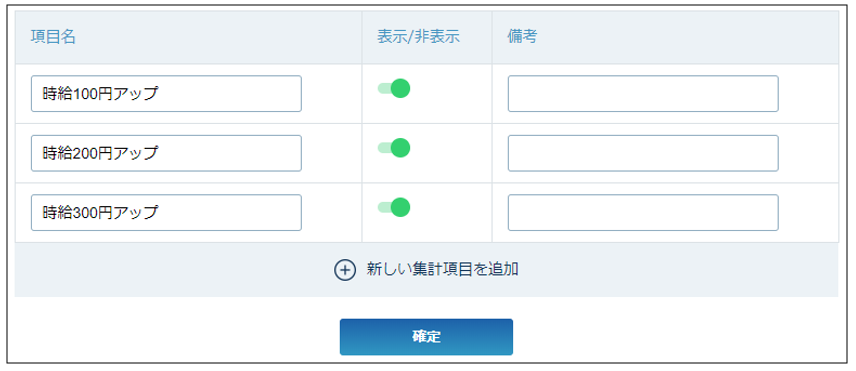The width and height of the screenshot is (856, 371).
Task: Focus the 時給300円アップ name field
Action: coord(167,213)
